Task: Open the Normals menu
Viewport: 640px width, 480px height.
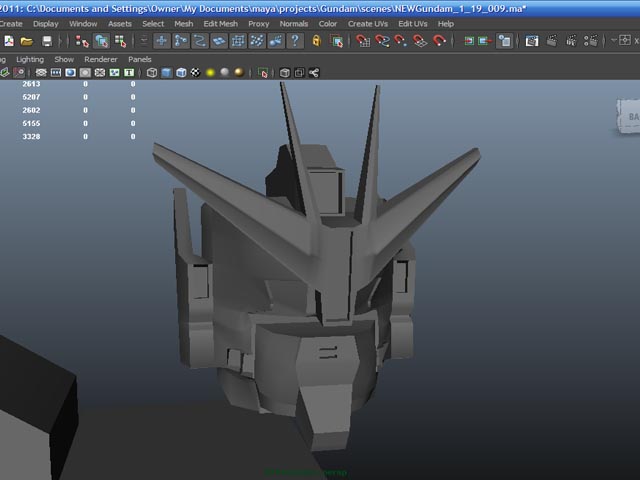Action: click(x=294, y=24)
